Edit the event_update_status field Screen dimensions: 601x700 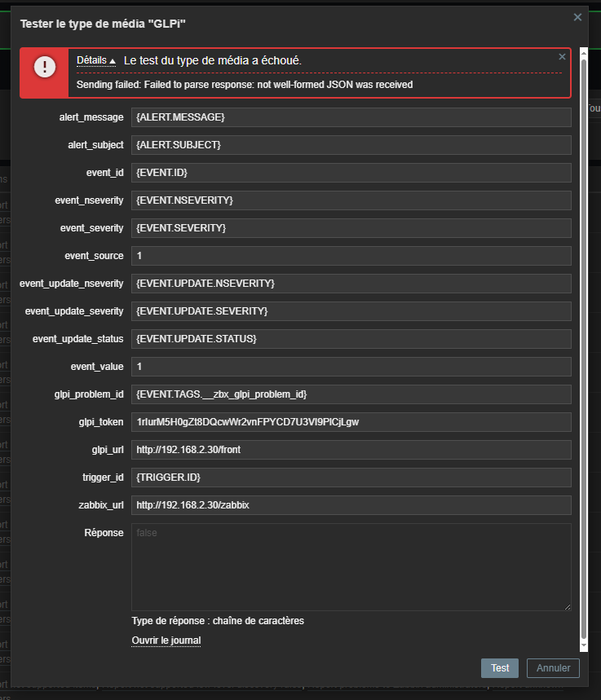pyautogui.click(x=351, y=339)
